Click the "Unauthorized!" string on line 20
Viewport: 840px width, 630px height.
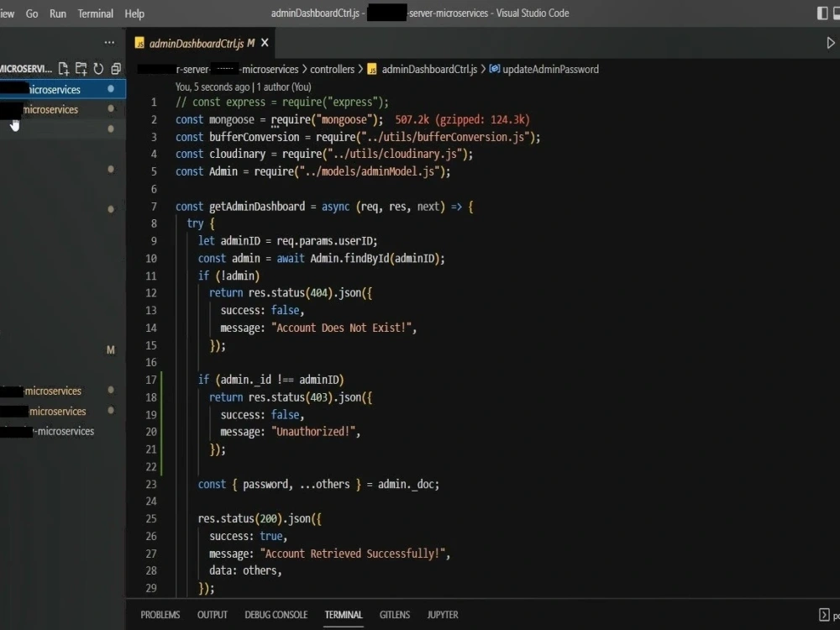point(312,432)
